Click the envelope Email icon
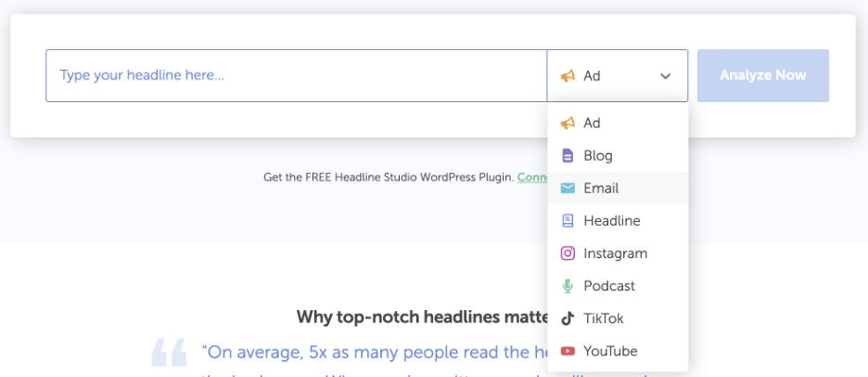Image resolution: width=868 pixels, height=377 pixels. 568,188
